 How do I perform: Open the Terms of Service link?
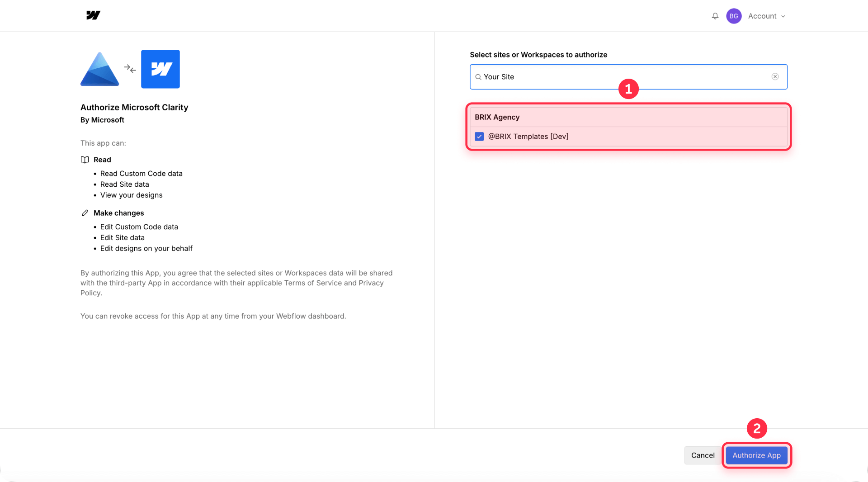click(313, 283)
